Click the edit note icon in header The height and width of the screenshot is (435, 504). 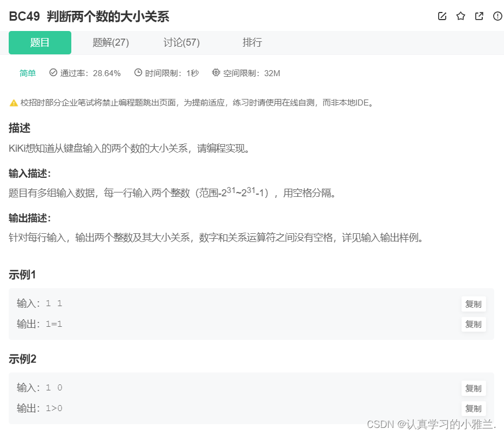442,16
